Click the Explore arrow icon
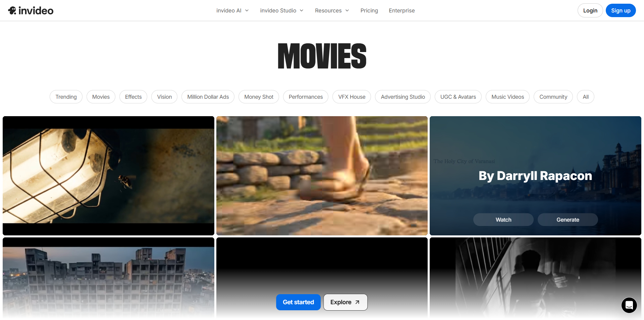The image size is (644, 320). click(x=357, y=302)
